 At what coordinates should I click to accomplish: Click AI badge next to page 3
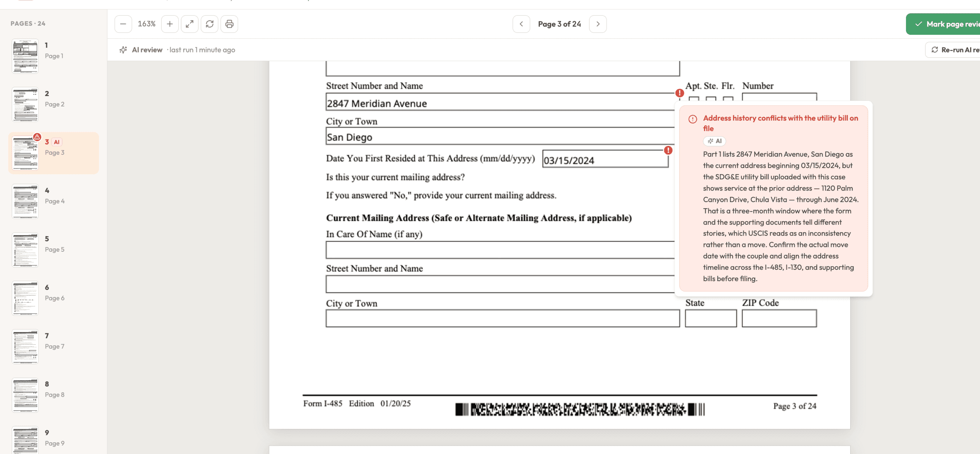[57, 142]
